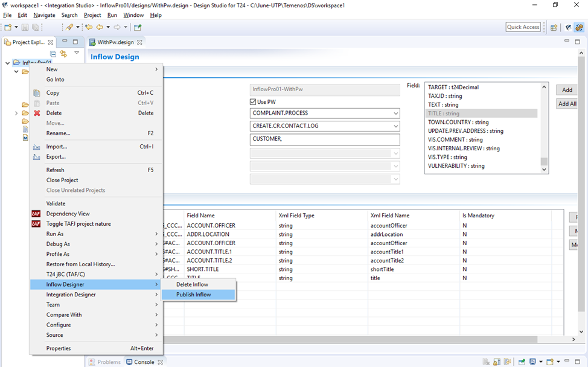Collapse the InflowPro01 project tree node
Viewport: 588px width, 367px height.
(x=8, y=63)
